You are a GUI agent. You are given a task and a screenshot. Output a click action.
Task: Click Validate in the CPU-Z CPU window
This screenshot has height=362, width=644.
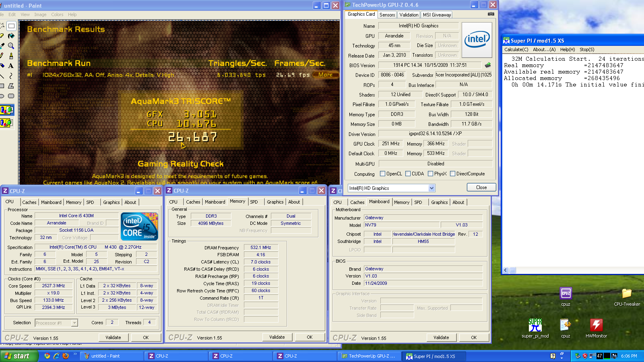[x=113, y=337]
